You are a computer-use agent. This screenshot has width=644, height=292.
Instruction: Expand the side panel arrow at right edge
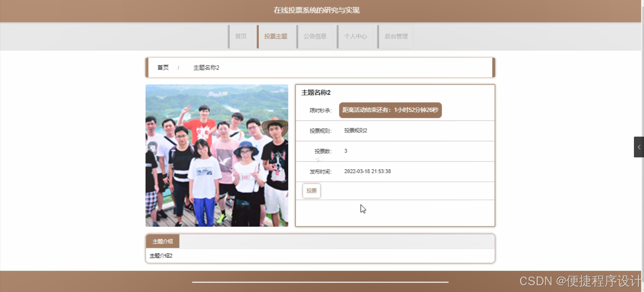point(639,147)
